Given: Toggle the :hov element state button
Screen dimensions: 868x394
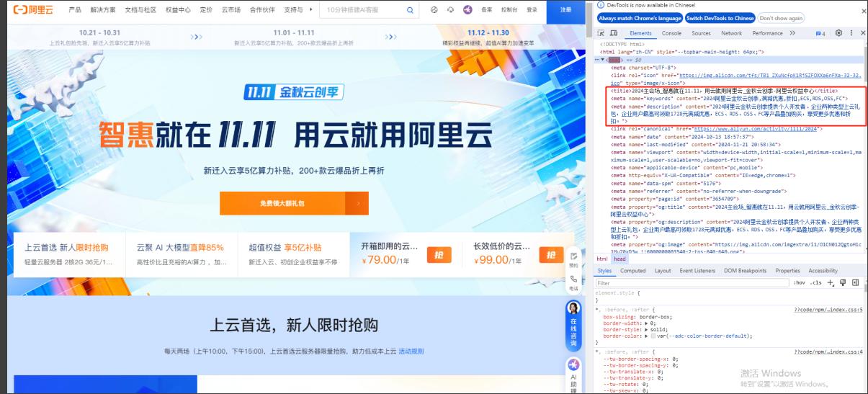Looking at the screenshot, I should 800,283.
